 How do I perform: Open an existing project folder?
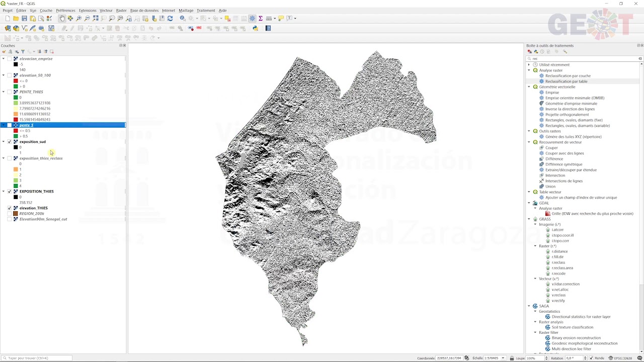(16, 18)
